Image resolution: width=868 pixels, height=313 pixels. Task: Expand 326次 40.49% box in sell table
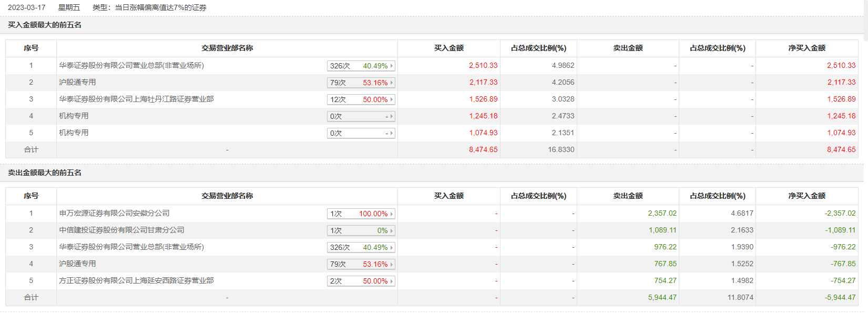coord(361,247)
